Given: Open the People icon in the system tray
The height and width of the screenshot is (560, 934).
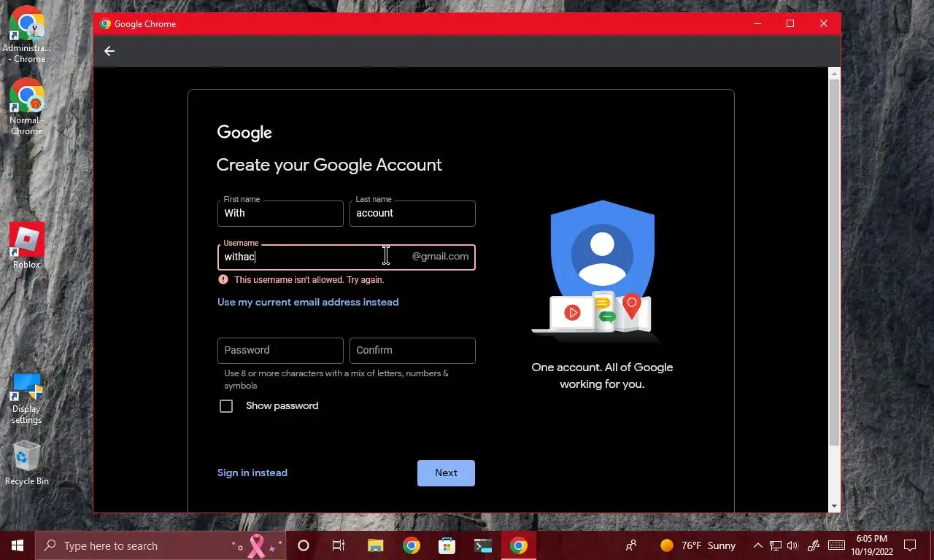Looking at the screenshot, I should pos(631,545).
